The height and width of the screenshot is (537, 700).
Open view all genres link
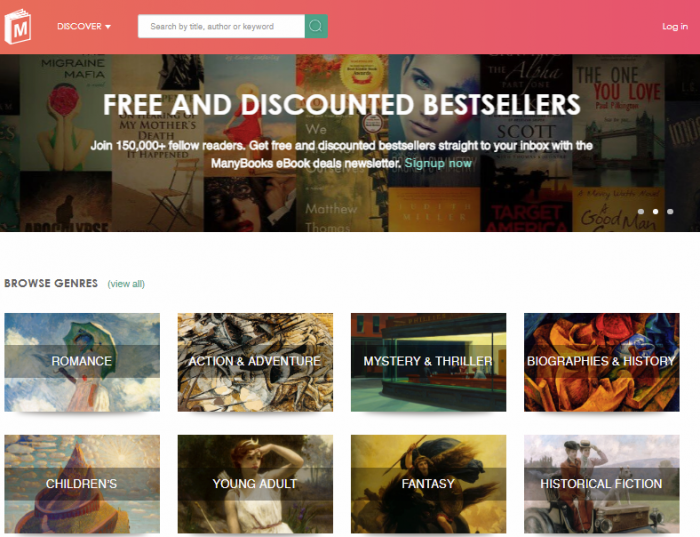click(126, 284)
